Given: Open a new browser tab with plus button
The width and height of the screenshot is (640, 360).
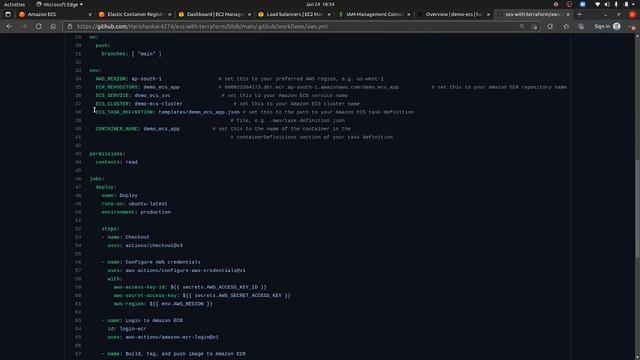Looking at the screenshot, I should point(579,14).
